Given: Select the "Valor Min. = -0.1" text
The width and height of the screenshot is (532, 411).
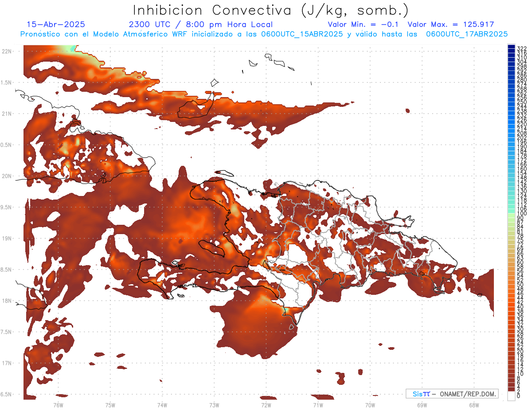Looking at the screenshot, I should pos(363,24).
